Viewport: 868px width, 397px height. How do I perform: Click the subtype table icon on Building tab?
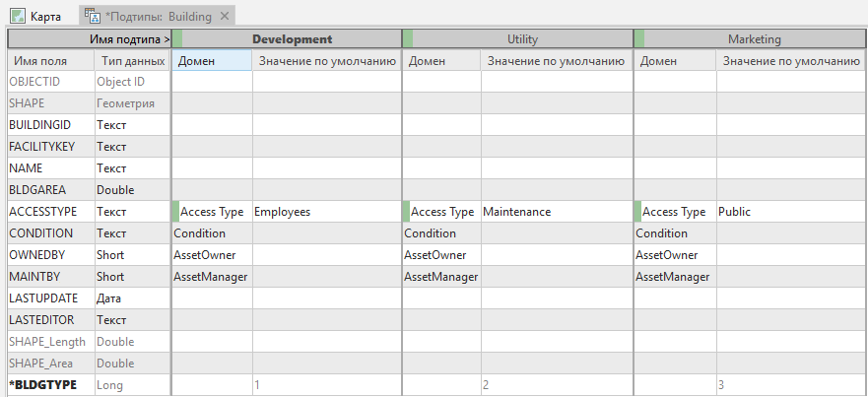(x=93, y=17)
